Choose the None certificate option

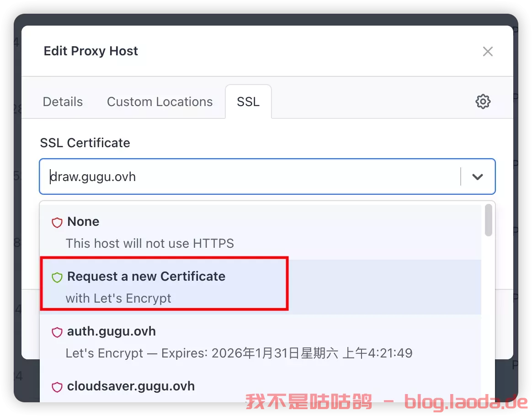[83, 222]
